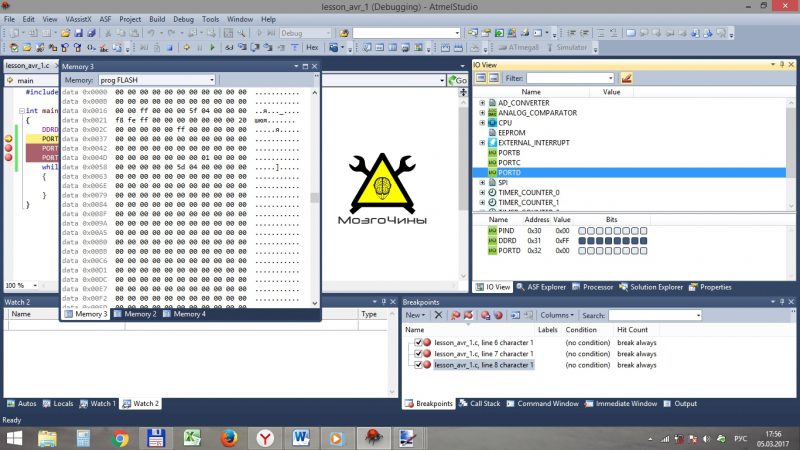Viewport: 800px width, 450px height.
Task: Click the Memory 3 window vertical scrollbar
Action: pyautogui.click(x=314, y=197)
